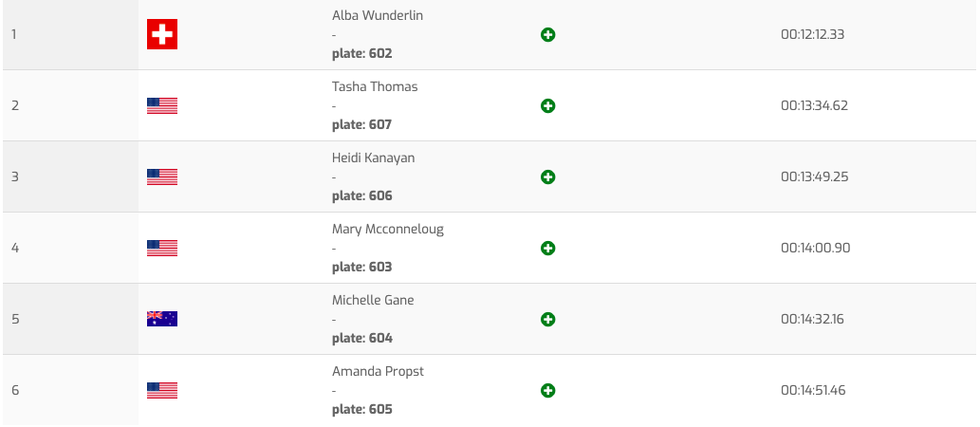Expand details for Alba Wunderlin's result
The width and height of the screenshot is (980, 427).
point(547,35)
